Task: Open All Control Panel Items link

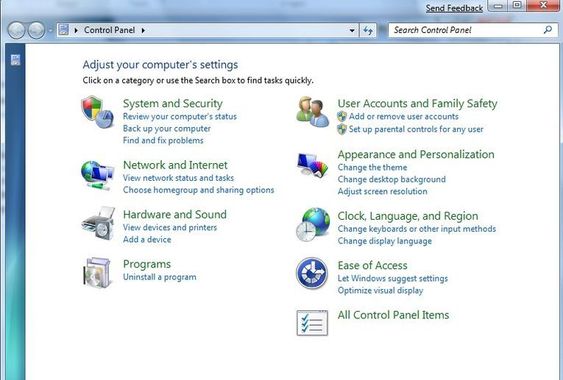Action: pyautogui.click(x=393, y=315)
